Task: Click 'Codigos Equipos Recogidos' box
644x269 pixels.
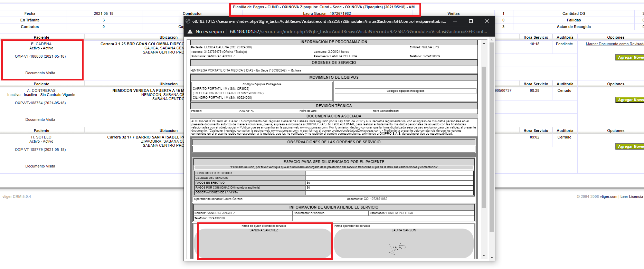Action: 405,91
